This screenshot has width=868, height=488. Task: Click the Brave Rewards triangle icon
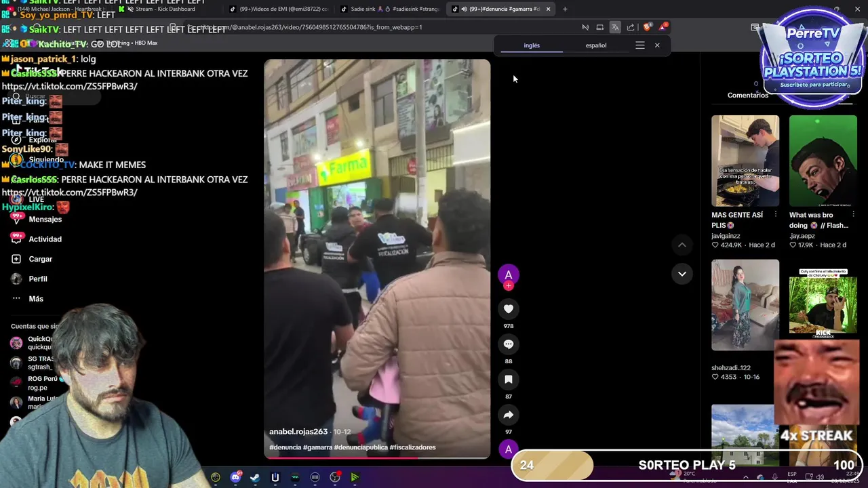663,27
